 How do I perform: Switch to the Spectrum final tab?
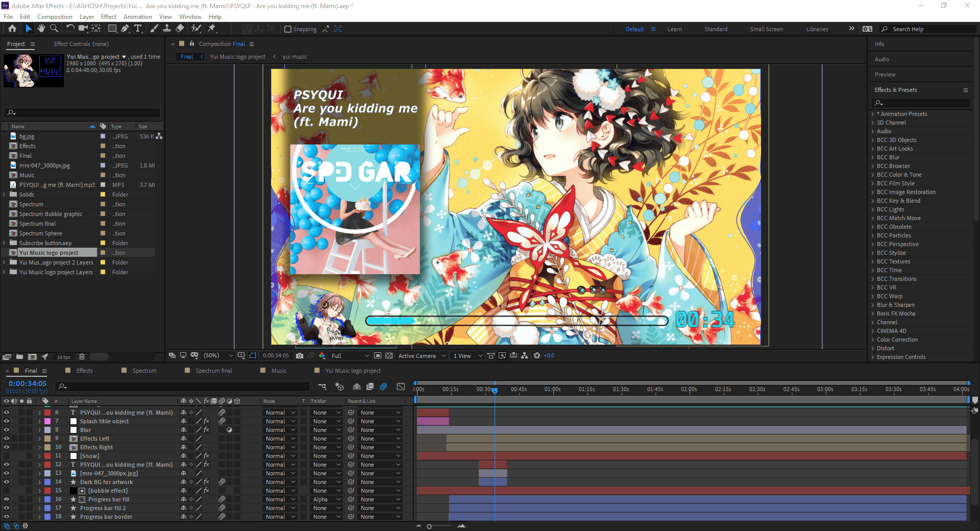pos(213,370)
